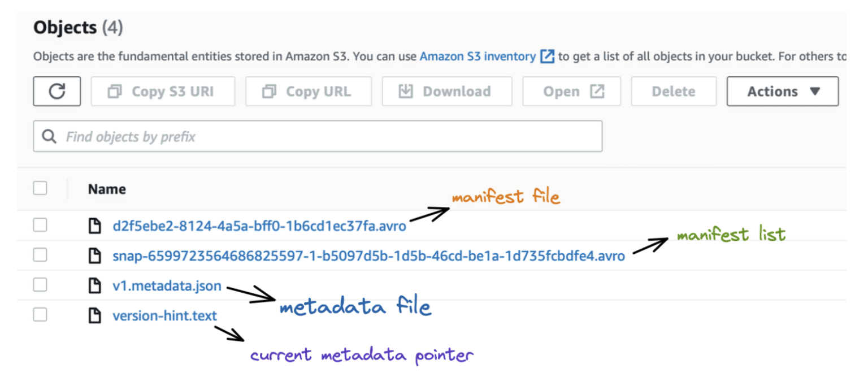Viewport: 868px width, 377px height.
Task: Check the checkbox beside the snap manifest list file
Action: pos(40,255)
